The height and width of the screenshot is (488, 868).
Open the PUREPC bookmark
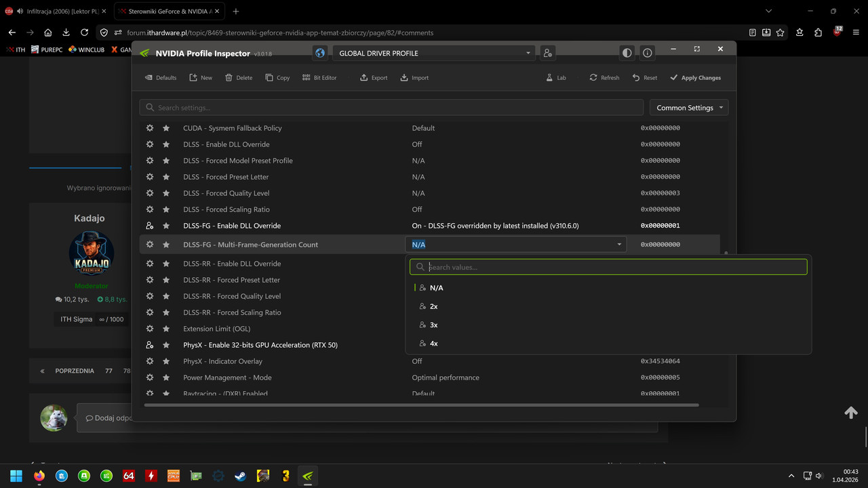(x=47, y=49)
